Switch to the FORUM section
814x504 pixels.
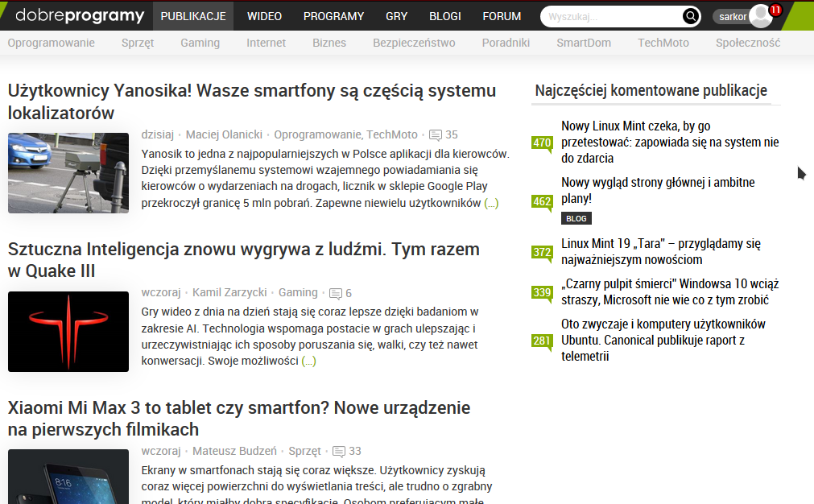pyautogui.click(x=501, y=15)
